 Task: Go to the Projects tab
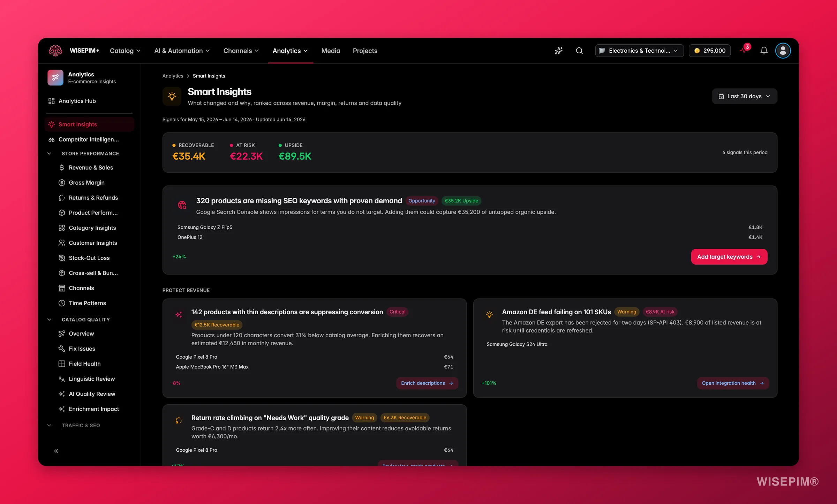pyautogui.click(x=365, y=51)
